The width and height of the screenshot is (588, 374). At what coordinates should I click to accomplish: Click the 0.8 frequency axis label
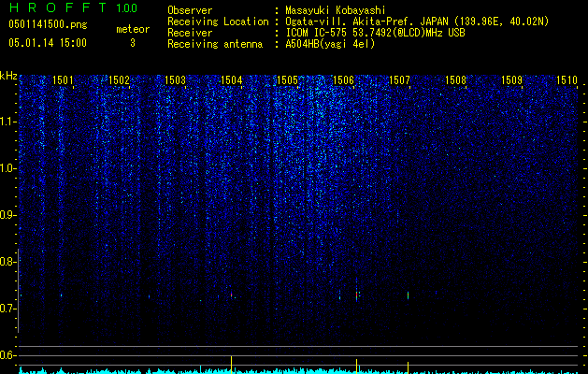point(7,262)
